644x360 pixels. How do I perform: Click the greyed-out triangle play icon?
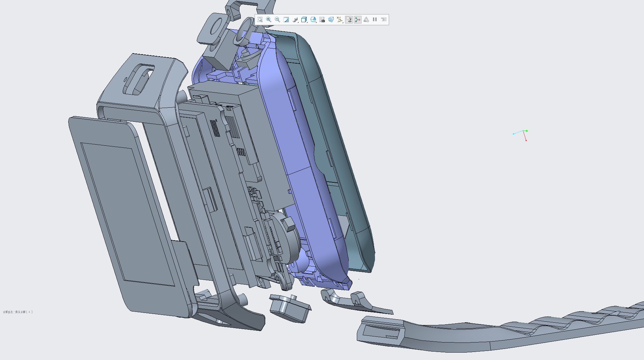click(366, 20)
